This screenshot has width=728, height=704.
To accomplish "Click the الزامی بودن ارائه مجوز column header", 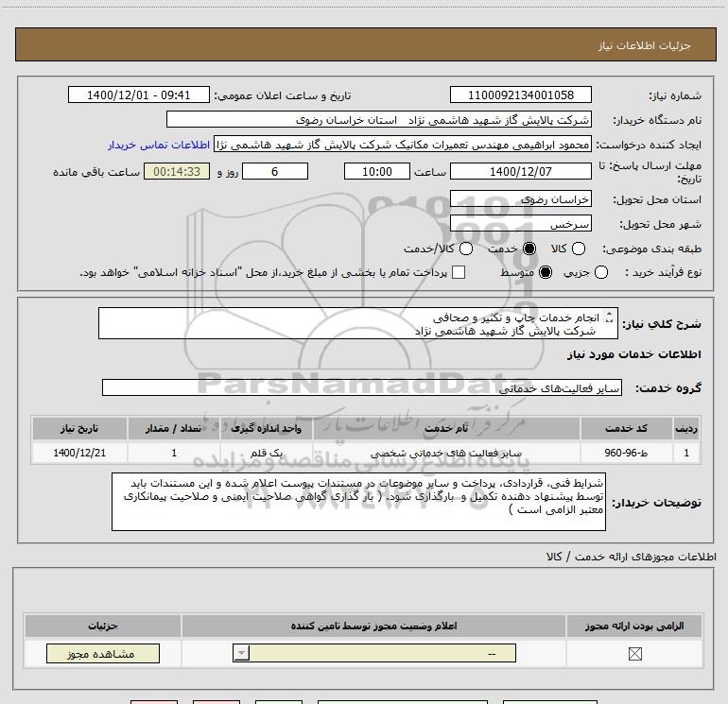I will coord(634,626).
